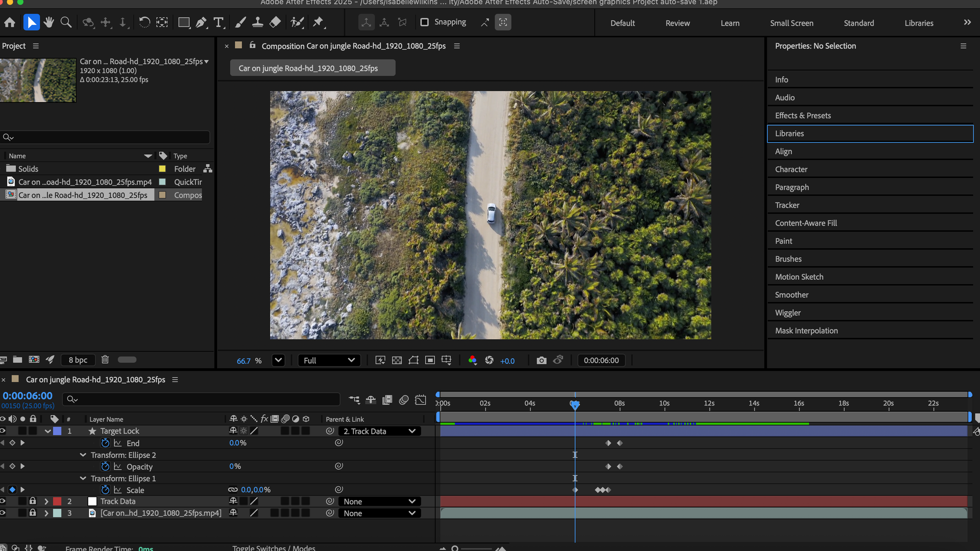Delete selected project item with trash icon
The height and width of the screenshot is (551, 980).
pos(105,360)
